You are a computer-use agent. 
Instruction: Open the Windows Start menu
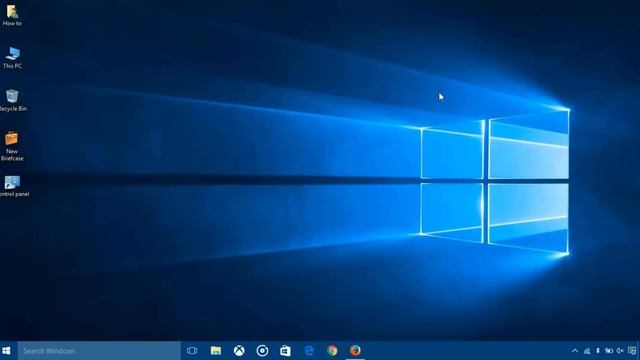click(6, 351)
